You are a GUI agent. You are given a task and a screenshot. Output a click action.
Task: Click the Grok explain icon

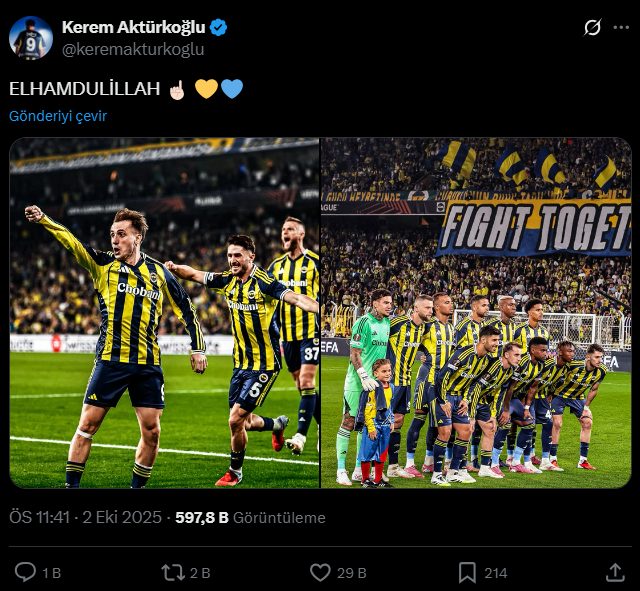pyautogui.click(x=592, y=28)
